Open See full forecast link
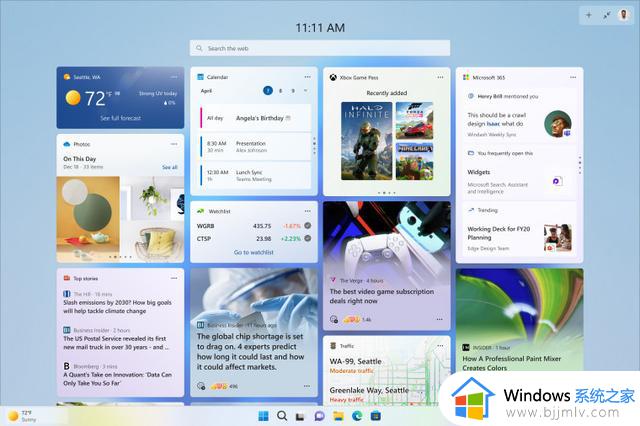Viewport: 640px width, 426px height. pyautogui.click(x=121, y=118)
